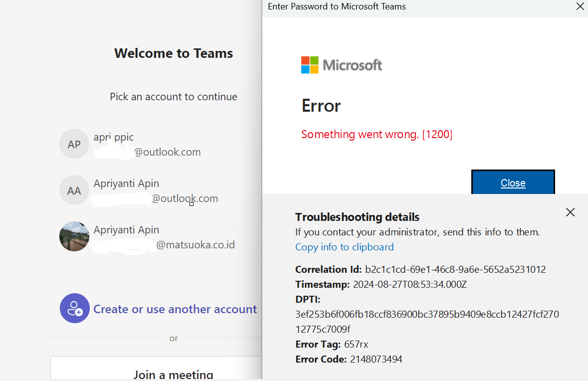Click the 'Enter Password to Microsoft Teams' title text
Viewport: 588px width, 381px height.
click(x=336, y=6)
